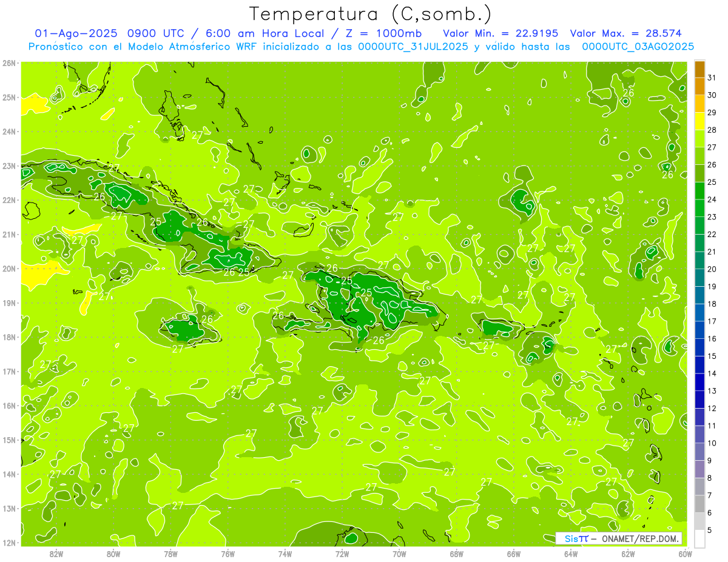Click the 18N latitude axis label
The height and width of the screenshot is (562, 728).
(x=8, y=337)
